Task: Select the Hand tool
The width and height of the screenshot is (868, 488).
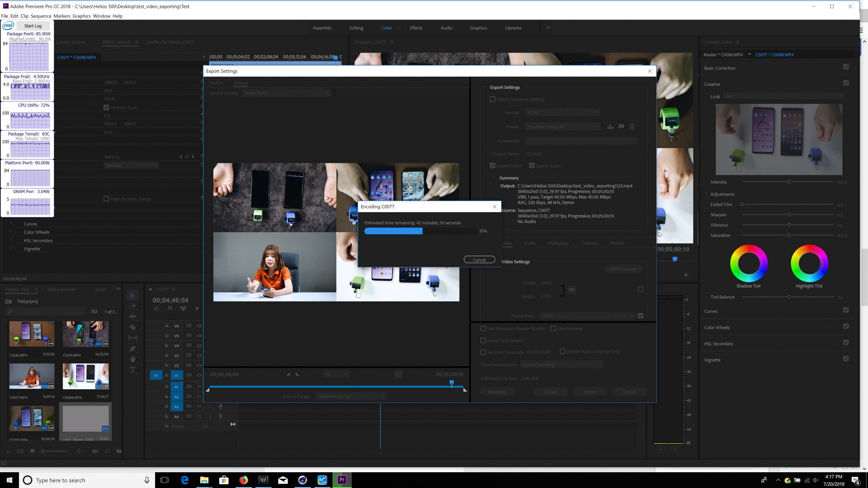Action: pos(133,359)
